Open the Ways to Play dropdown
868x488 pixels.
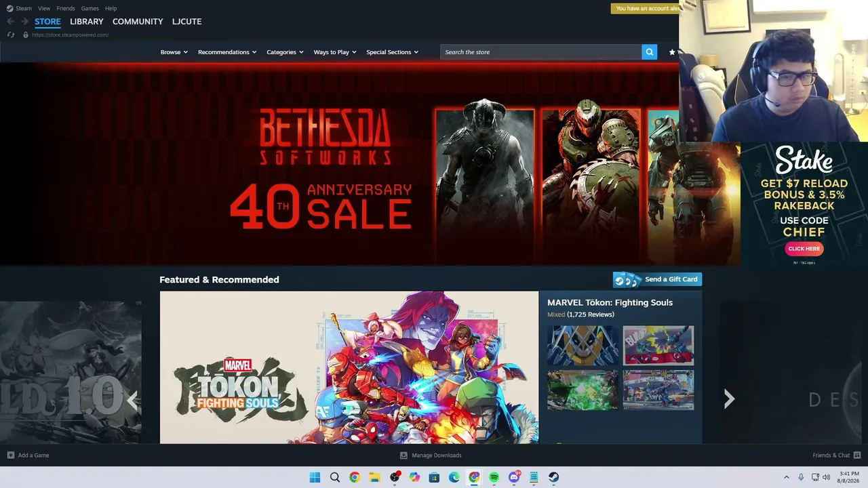(x=335, y=52)
